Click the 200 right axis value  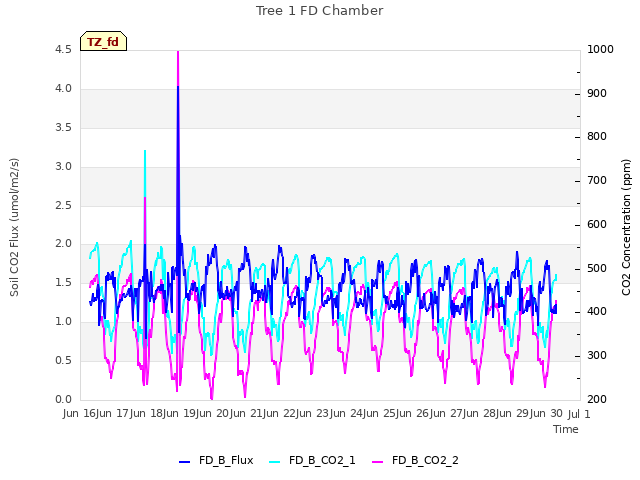[597, 399]
